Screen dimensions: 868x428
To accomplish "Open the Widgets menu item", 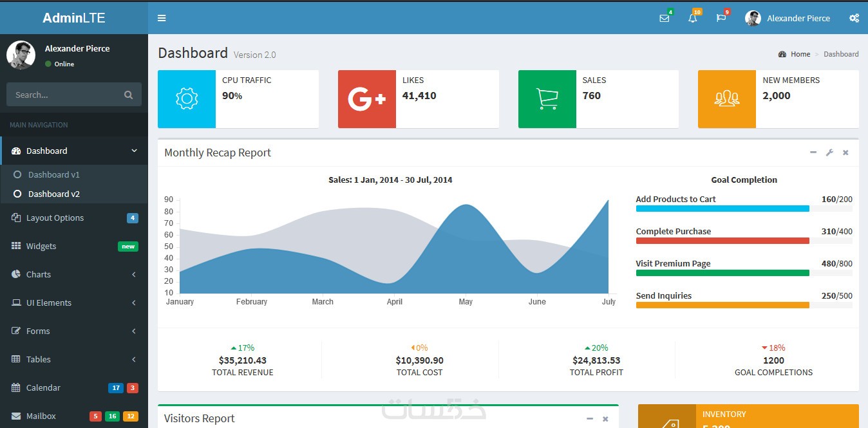I will tap(74, 246).
